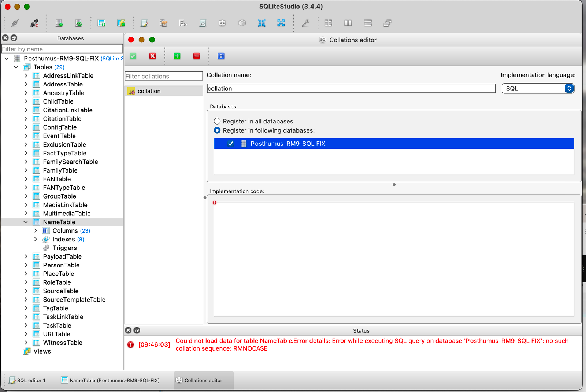This screenshot has height=392, width=586.
Task: Tile windows side by side in columns
Action: (x=348, y=23)
